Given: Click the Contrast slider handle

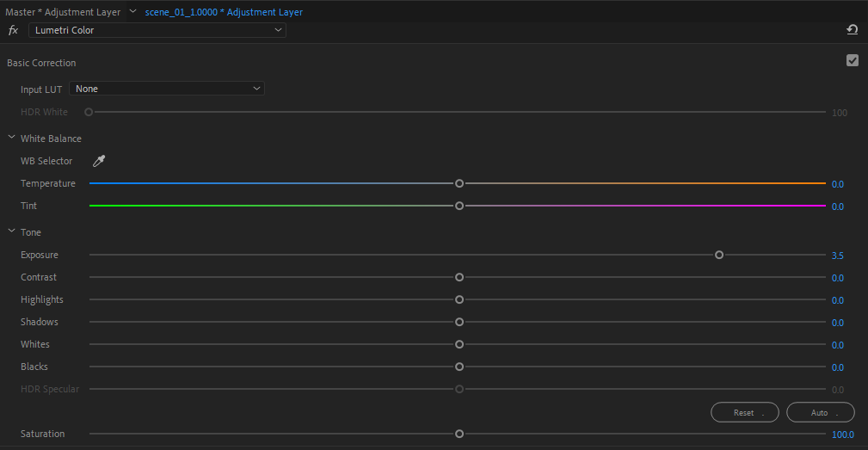Looking at the screenshot, I should tap(459, 277).
